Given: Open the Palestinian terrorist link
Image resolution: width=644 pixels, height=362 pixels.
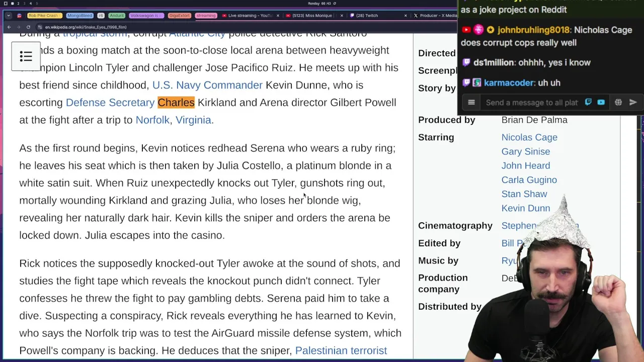Looking at the screenshot, I should 341,350.
